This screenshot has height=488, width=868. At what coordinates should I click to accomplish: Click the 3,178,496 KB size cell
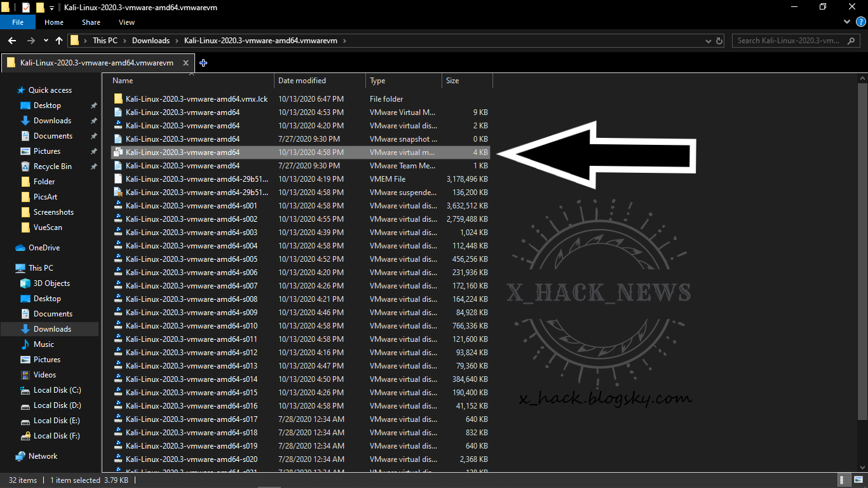point(467,179)
